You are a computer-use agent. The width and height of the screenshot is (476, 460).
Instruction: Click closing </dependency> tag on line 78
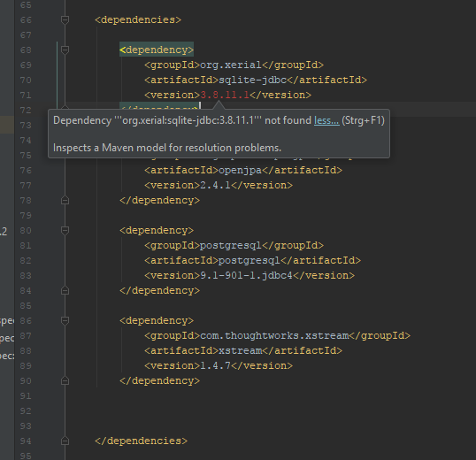click(x=159, y=200)
